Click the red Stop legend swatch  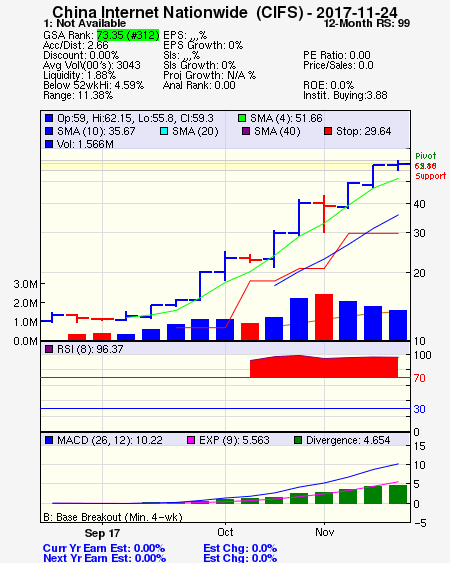(x=328, y=131)
